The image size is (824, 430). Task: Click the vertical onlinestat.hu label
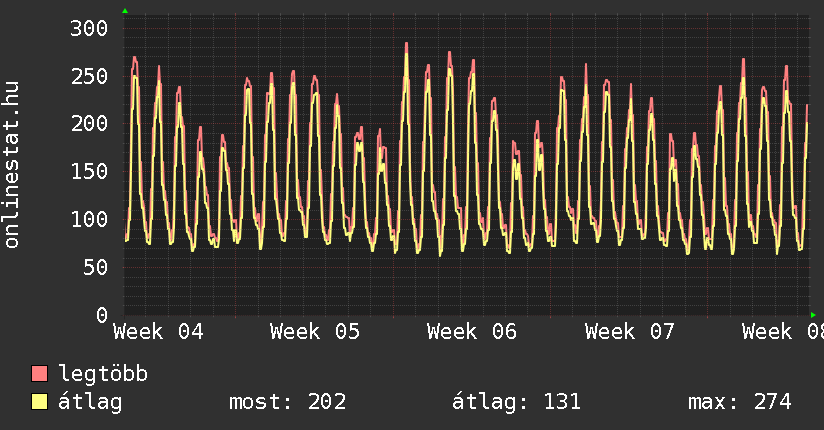tap(12, 167)
